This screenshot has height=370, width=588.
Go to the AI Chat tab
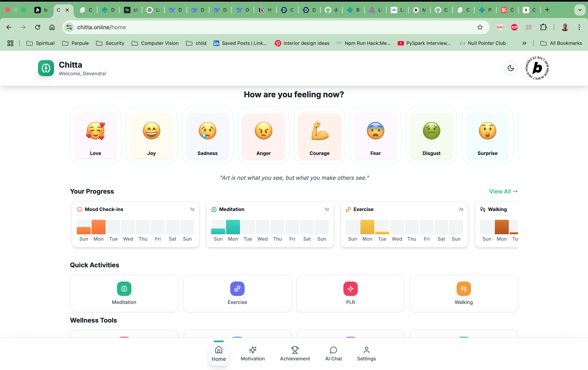point(333,353)
